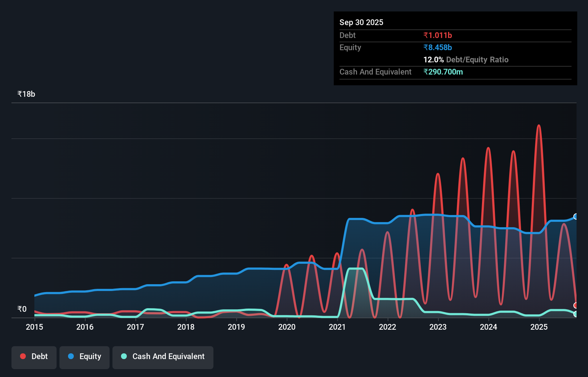This screenshot has height=377, width=588.
Task: Click the ₹8.458b Equity value
Action: pyautogui.click(x=438, y=47)
